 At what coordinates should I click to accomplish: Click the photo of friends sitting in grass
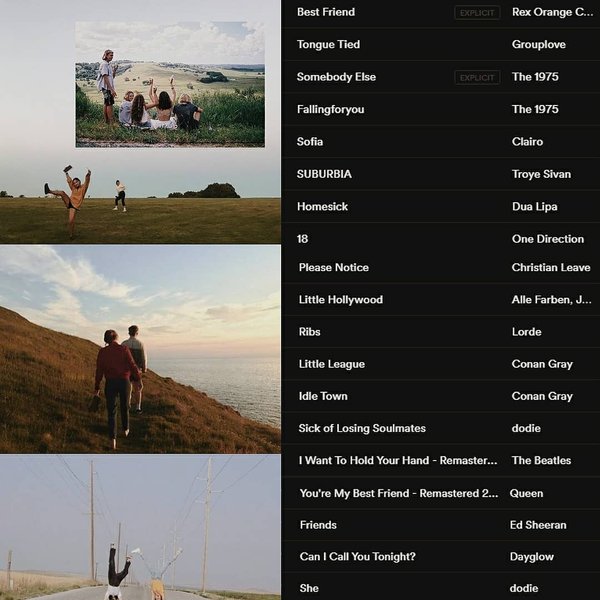click(x=170, y=85)
